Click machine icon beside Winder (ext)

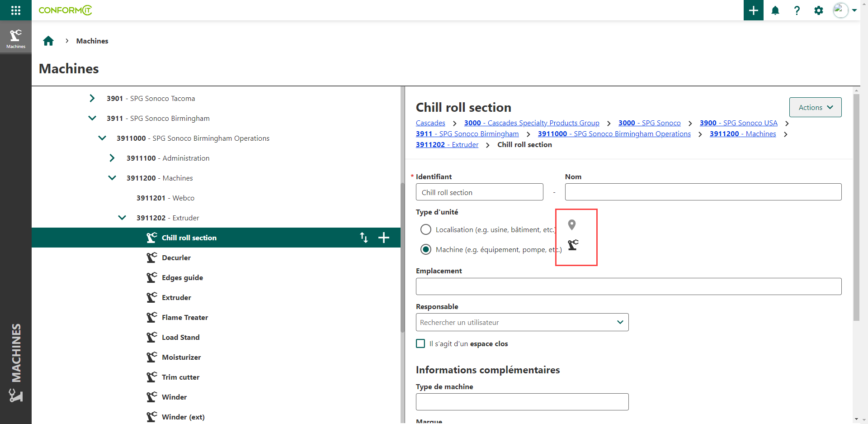pos(152,417)
